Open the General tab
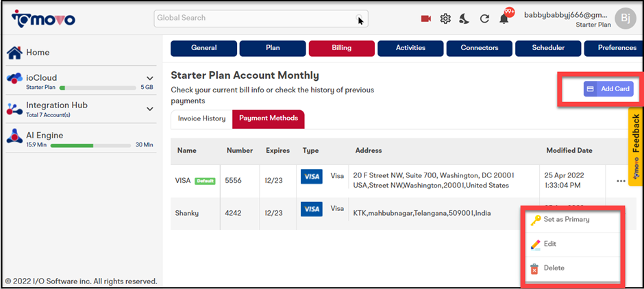 pyautogui.click(x=203, y=48)
